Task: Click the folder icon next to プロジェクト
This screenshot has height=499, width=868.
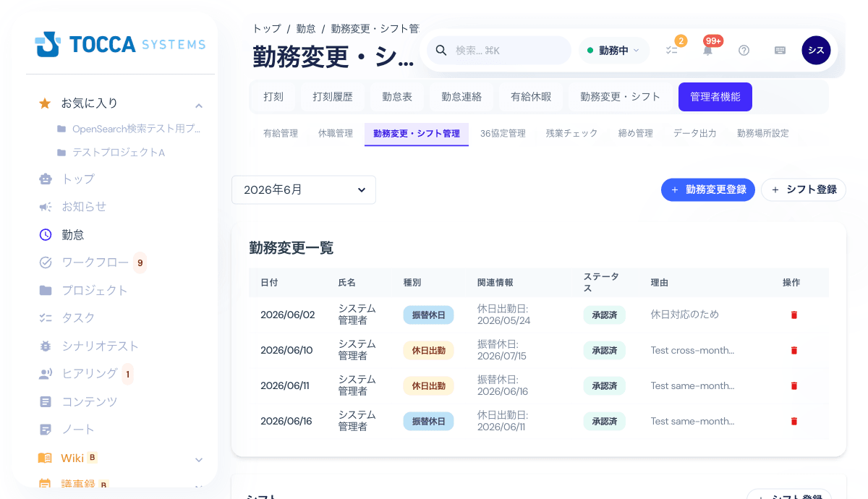Action: (x=46, y=290)
